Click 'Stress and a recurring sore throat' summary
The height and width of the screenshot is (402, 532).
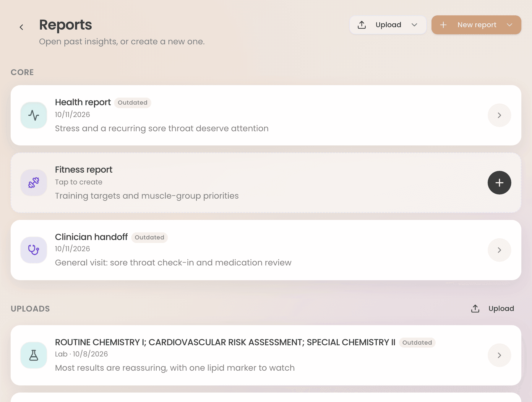point(162,129)
